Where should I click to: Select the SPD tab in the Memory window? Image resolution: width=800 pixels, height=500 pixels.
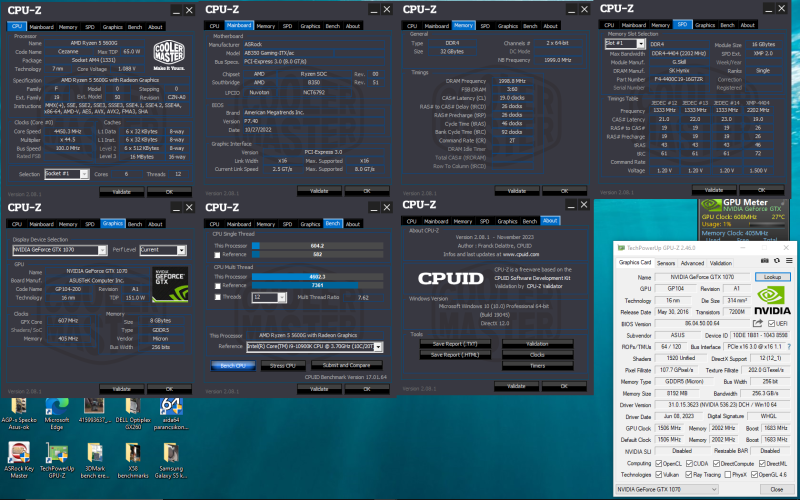[x=485, y=26]
